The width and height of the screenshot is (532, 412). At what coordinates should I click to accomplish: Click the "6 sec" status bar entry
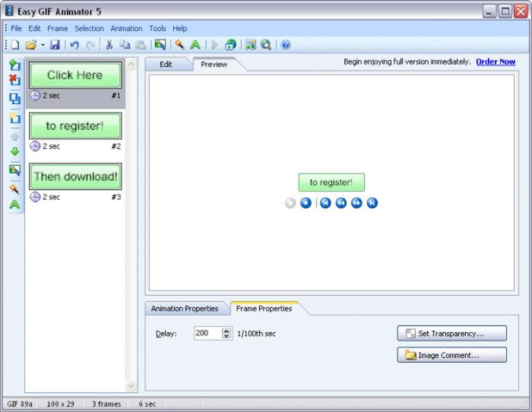click(x=147, y=404)
